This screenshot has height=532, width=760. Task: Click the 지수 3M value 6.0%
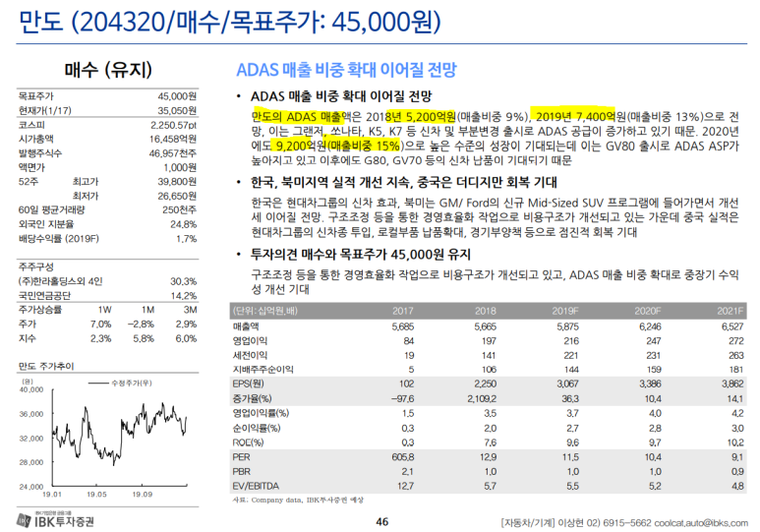point(186,338)
